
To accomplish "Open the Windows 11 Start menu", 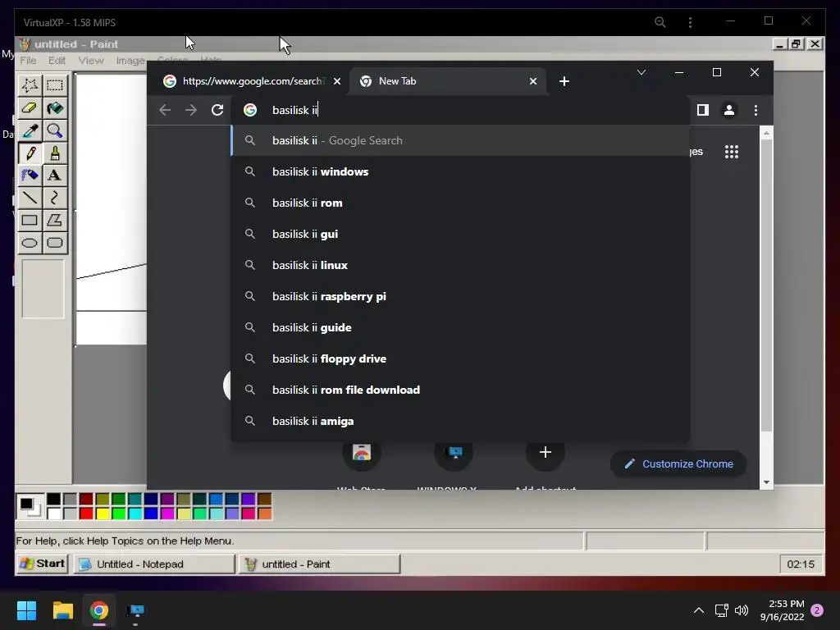I will [27, 610].
